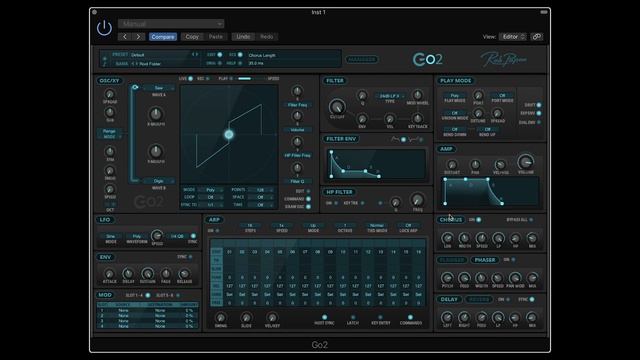This screenshot has width=640, height=360.
Task: Click the OSC Sub knob
Action: point(110,112)
